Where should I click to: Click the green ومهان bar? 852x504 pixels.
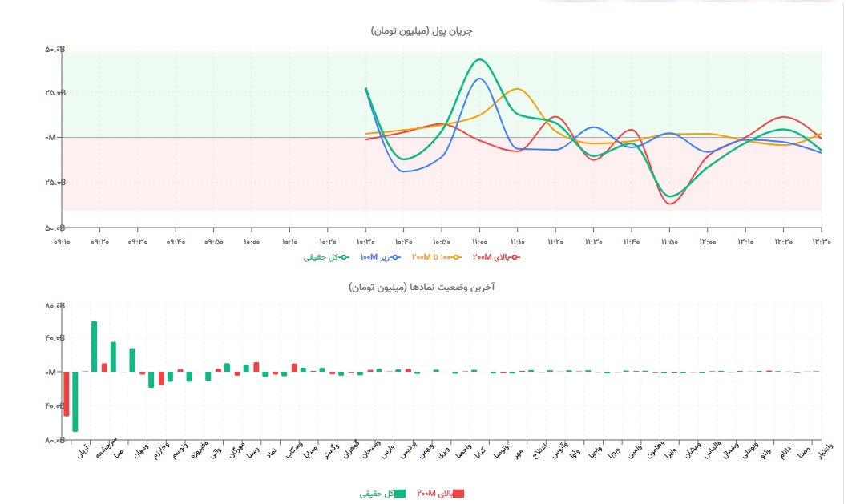(x=132, y=360)
